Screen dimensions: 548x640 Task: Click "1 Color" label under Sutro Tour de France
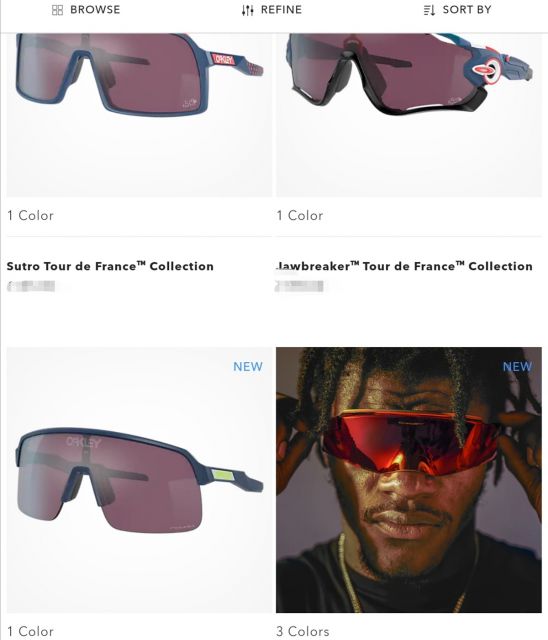pyautogui.click(x=31, y=215)
